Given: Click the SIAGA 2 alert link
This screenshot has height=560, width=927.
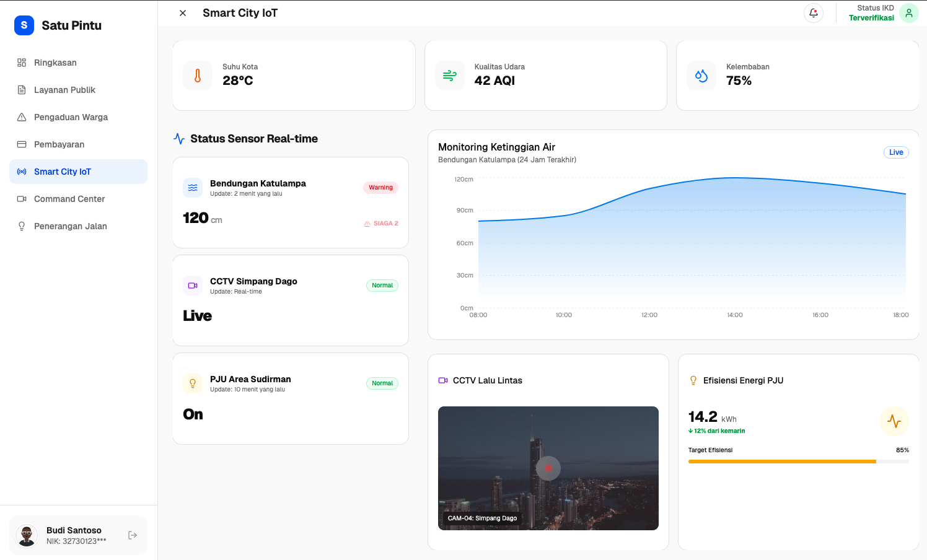Looking at the screenshot, I should pyautogui.click(x=381, y=223).
